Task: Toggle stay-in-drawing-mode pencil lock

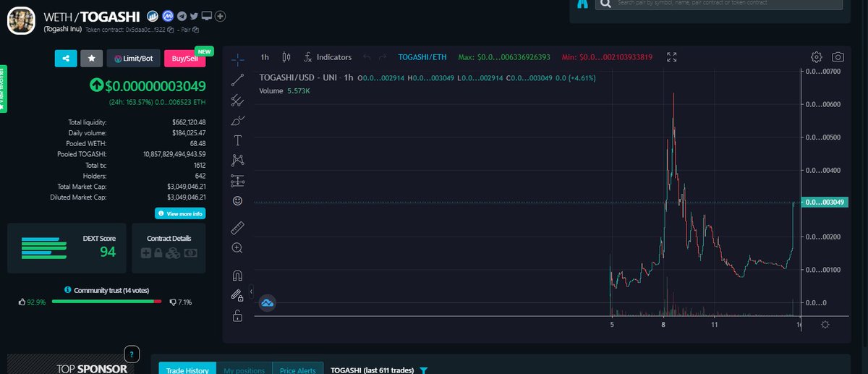Action: point(237,295)
